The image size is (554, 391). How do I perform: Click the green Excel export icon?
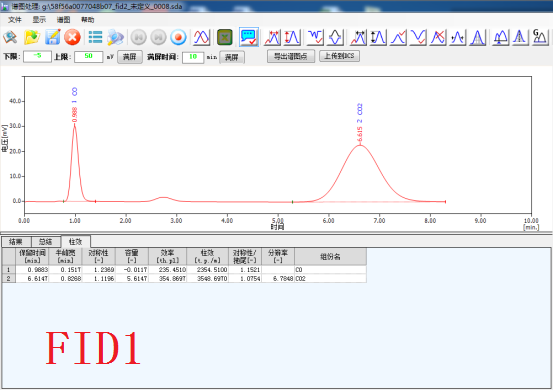(x=225, y=37)
